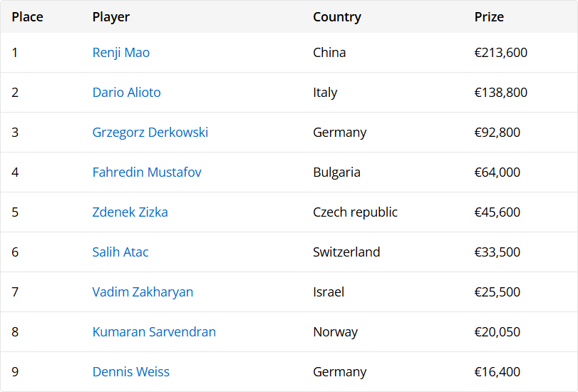
Task: Click the Dario Alioto player link
Action: click(x=126, y=93)
